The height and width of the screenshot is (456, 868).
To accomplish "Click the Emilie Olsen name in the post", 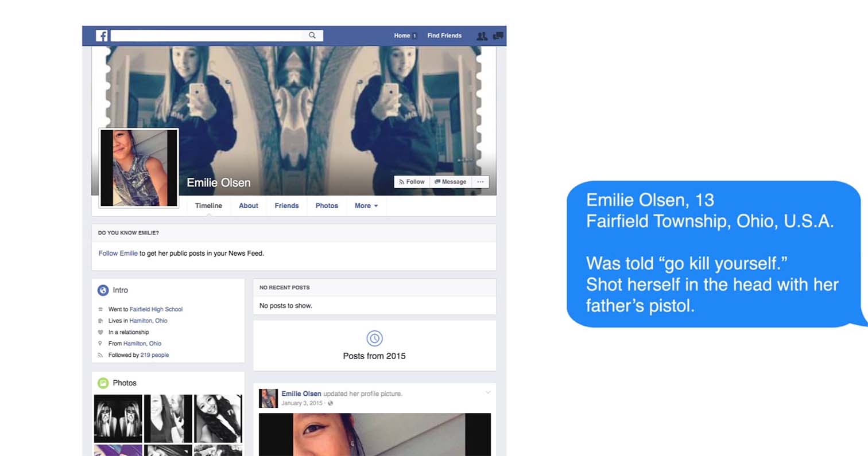I will coord(301,394).
